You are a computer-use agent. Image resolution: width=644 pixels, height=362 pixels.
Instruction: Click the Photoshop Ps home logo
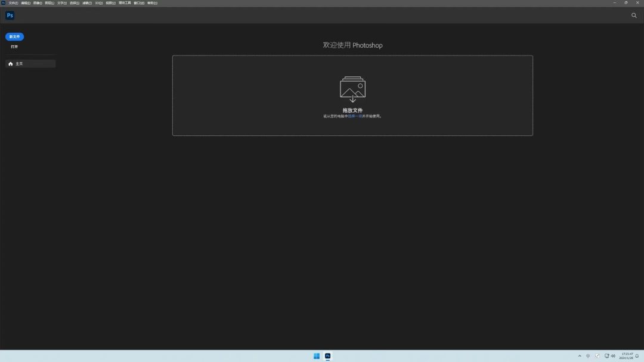pos(10,15)
